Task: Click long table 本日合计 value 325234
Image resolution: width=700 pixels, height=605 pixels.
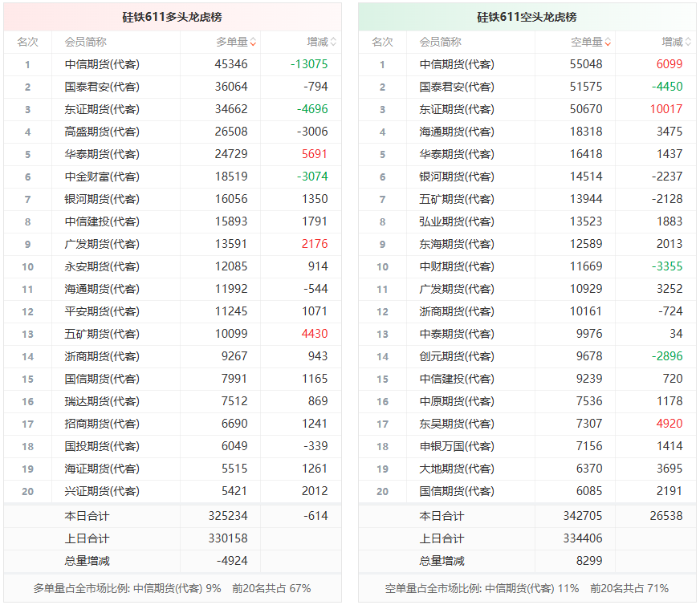Action: [x=228, y=516]
